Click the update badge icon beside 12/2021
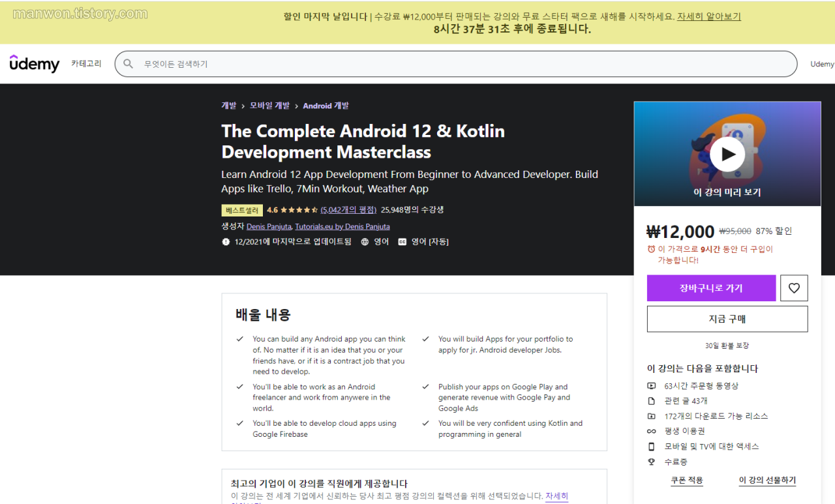This screenshot has width=835, height=504. tap(226, 242)
